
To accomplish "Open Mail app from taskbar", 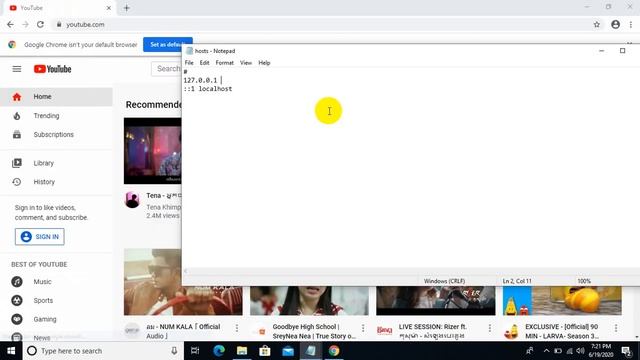I will point(288,351).
